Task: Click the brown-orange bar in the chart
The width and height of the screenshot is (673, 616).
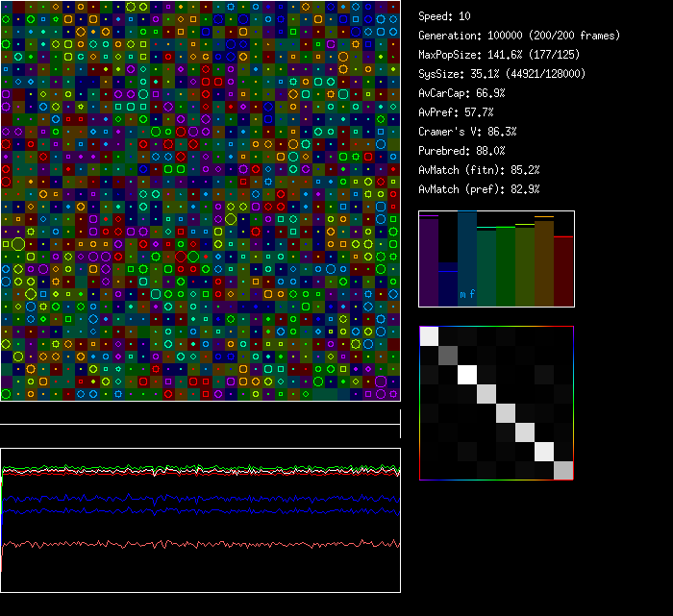Action: (544, 262)
